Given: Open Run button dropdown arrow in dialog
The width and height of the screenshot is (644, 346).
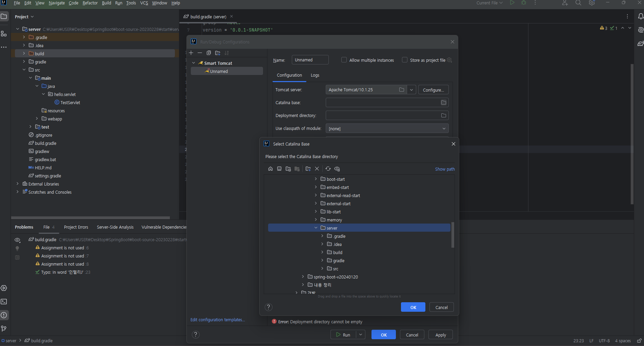Looking at the screenshot, I should (x=361, y=335).
